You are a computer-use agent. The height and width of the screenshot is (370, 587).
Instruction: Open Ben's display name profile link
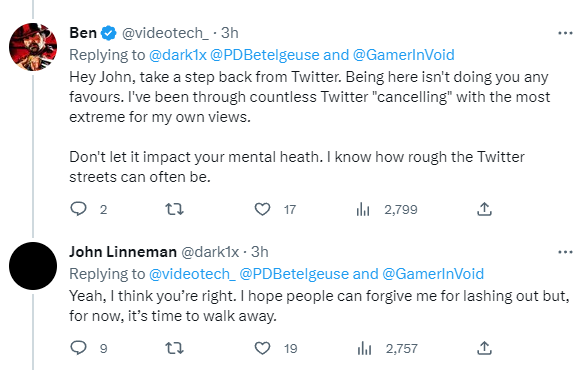coord(83,33)
